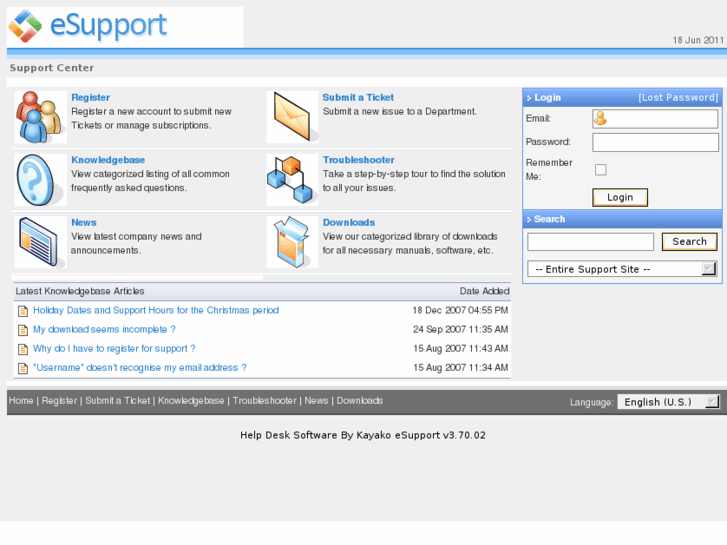727x545 pixels.
Task: Open Home in the footer menu
Action: (x=21, y=401)
